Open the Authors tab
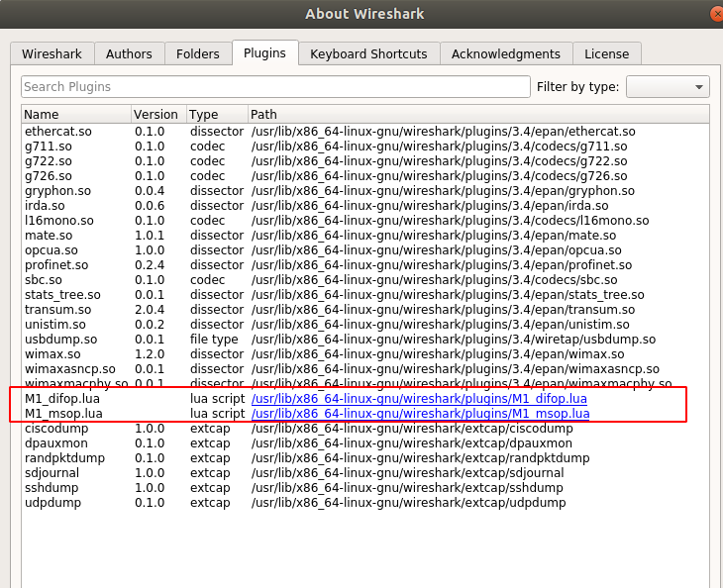 click(x=129, y=53)
